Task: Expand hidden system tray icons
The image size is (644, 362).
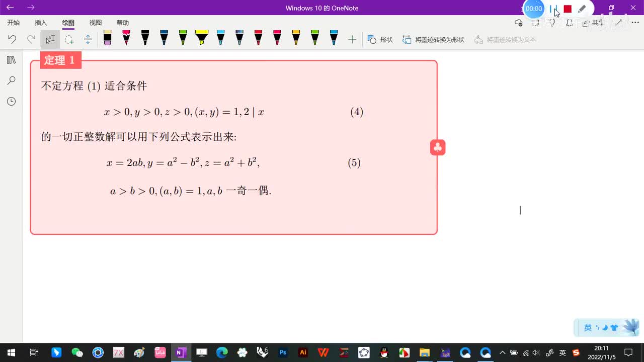Action: coord(502,352)
